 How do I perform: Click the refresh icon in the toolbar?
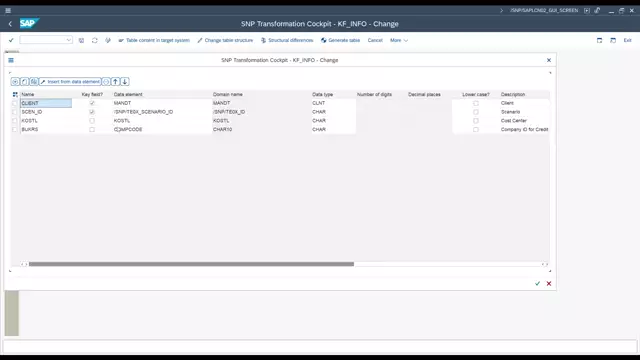pyautogui.click(x=95, y=40)
